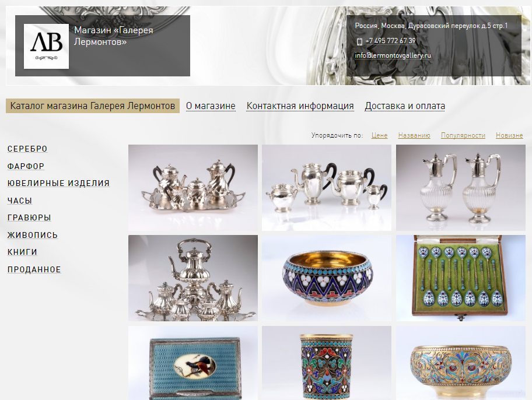
Task: Open the twisted silver tea set on tray
Action: click(x=193, y=188)
